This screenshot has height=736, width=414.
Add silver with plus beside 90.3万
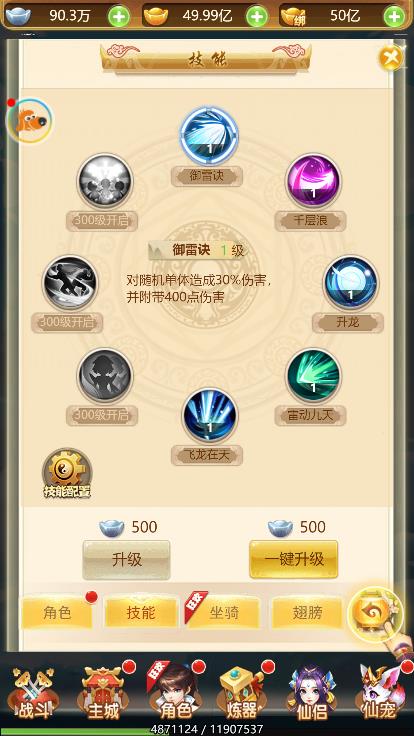(119, 17)
